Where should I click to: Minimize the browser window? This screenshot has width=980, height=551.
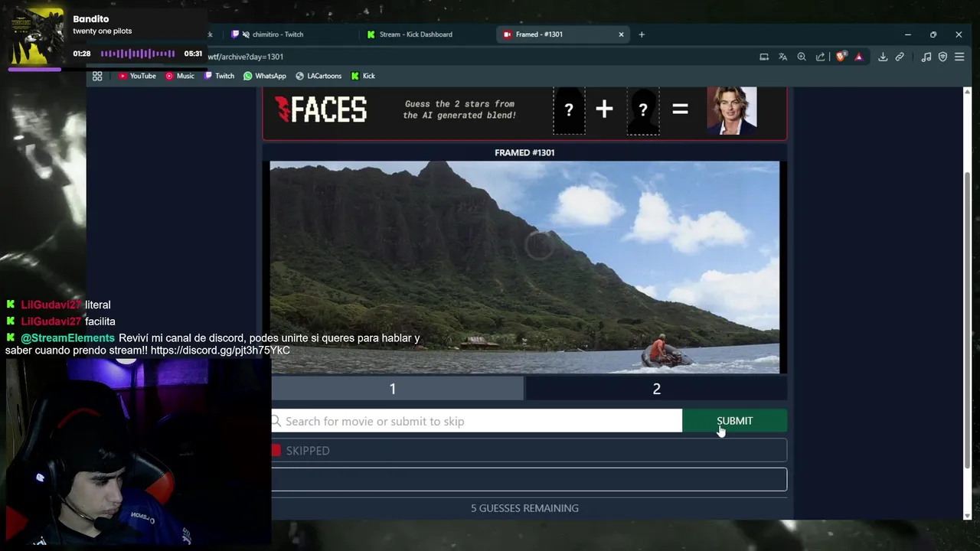908,34
